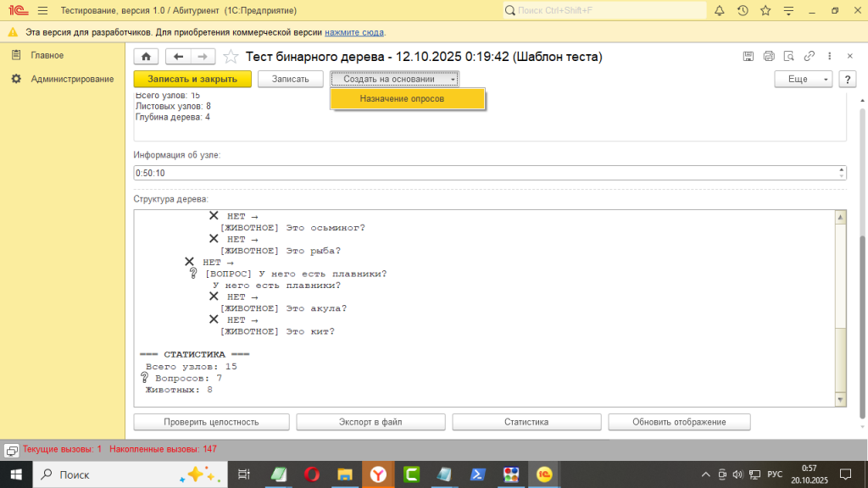
Task: Click the save diskette icon in form header
Action: pyautogui.click(x=748, y=56)
